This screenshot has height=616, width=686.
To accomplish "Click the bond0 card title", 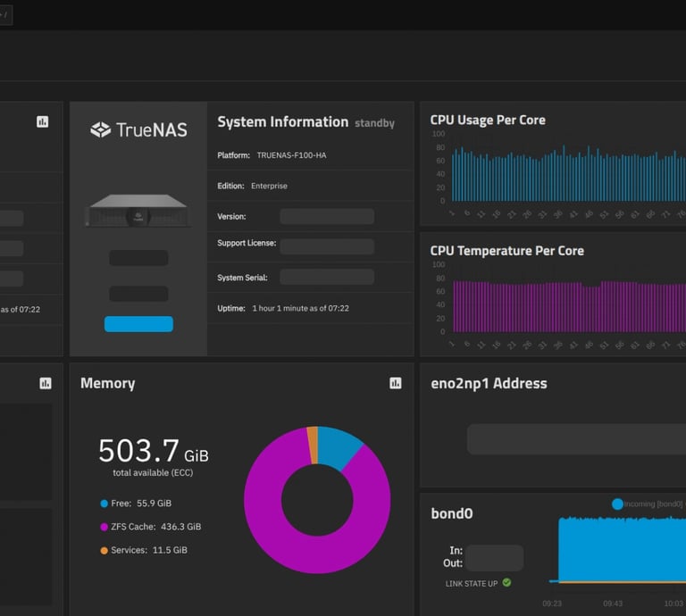I will [x=451, y=513].
